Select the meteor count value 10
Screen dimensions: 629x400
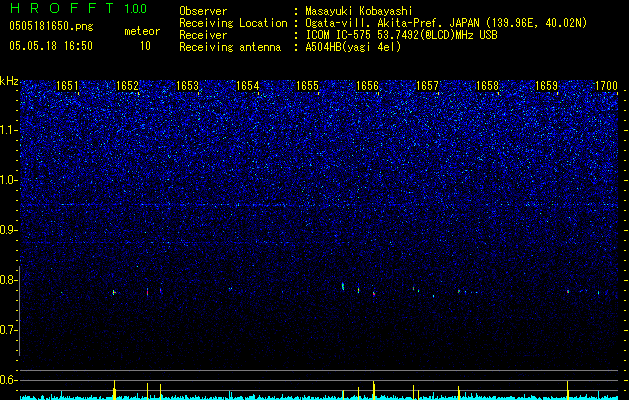(145, 46)
